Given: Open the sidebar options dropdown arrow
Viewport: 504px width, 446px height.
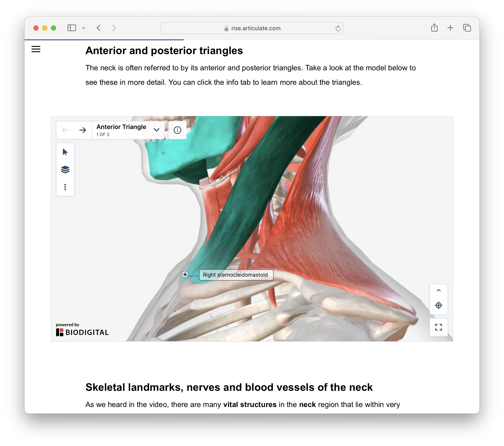Looking at the screenshot, I should (84, 28).
